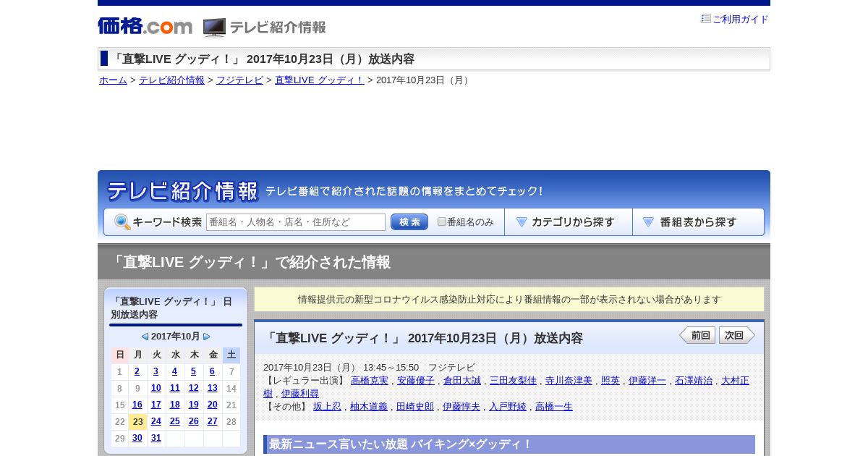Viewport: 868px width, 456px height.
Task: Go to next month arrow in calendar
Action: pyautogui.click(x=207, y=337)
